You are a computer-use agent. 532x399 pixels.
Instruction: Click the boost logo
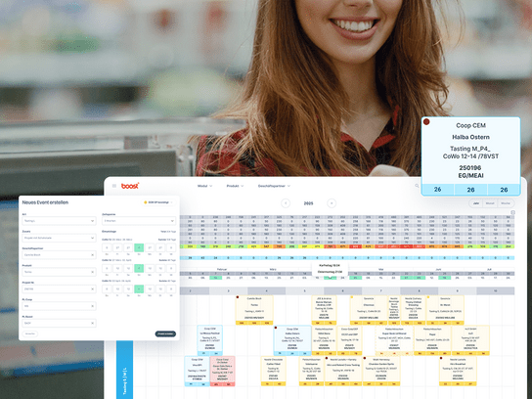coord(130,186)
